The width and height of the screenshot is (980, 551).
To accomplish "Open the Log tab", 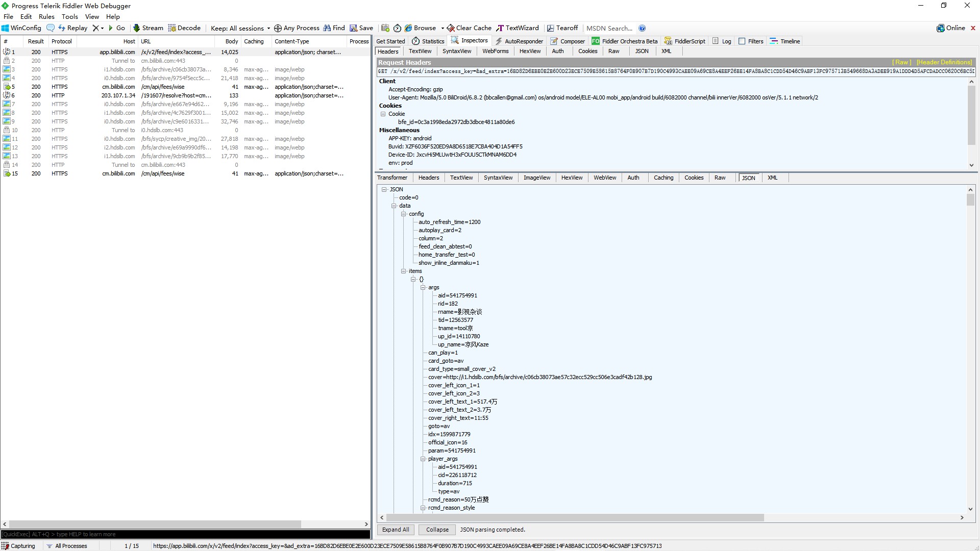I will pos(722,41).
